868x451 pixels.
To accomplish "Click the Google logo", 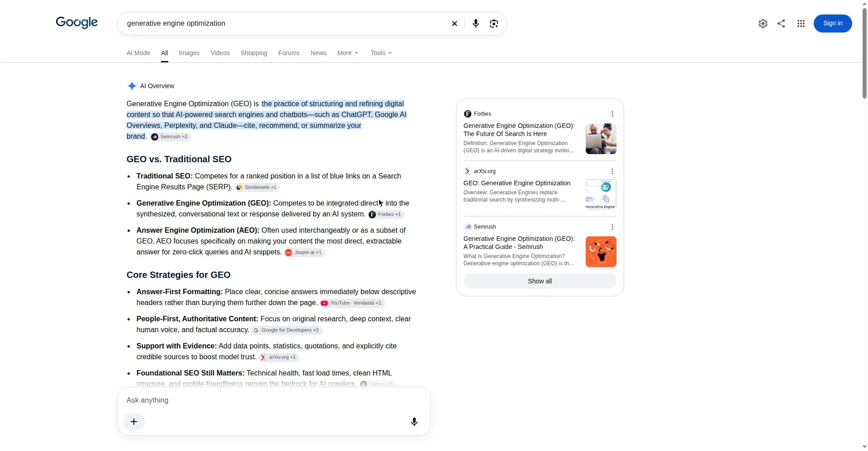I will pos(76,23).
